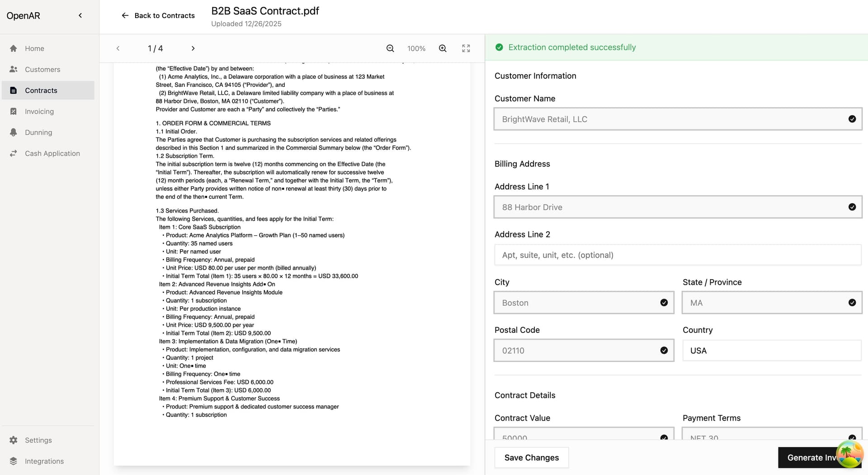Viewport: 868px width, 475px height.
Task: Open the Invoicing section
Action: pos(39,111)
